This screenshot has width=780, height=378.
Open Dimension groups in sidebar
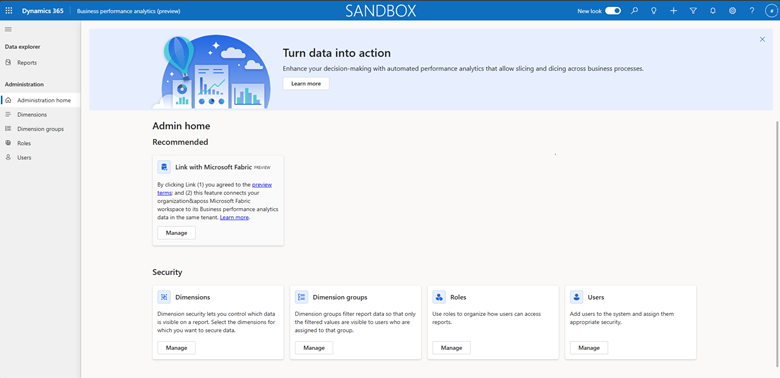point(40,129)
